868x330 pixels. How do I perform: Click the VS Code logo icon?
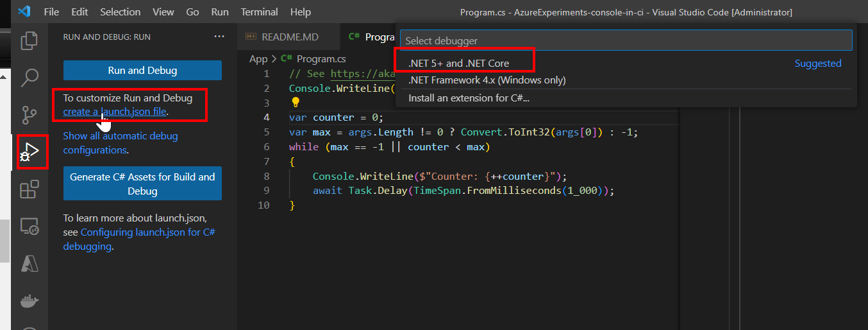tap(24, 12)
